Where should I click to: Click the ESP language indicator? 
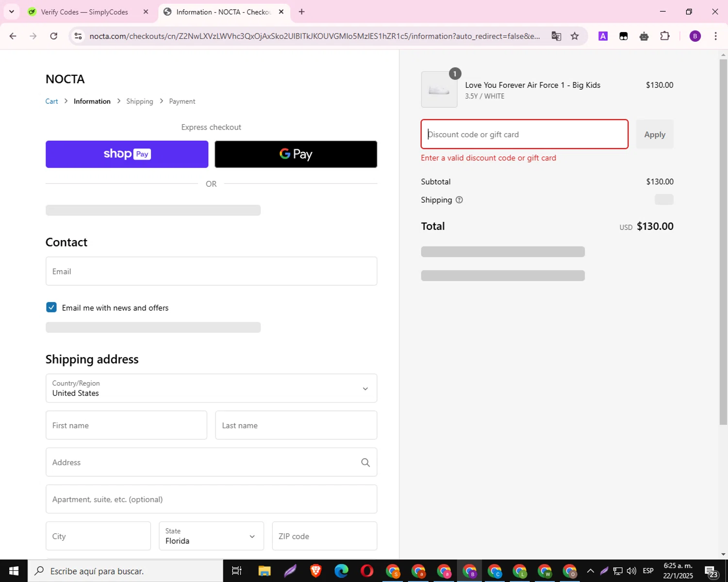[648, 571]
